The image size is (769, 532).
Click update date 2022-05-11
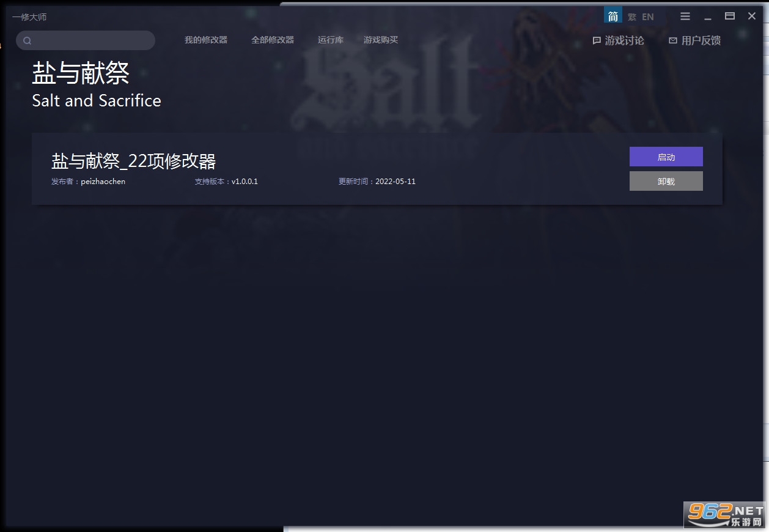pos(396,182)
